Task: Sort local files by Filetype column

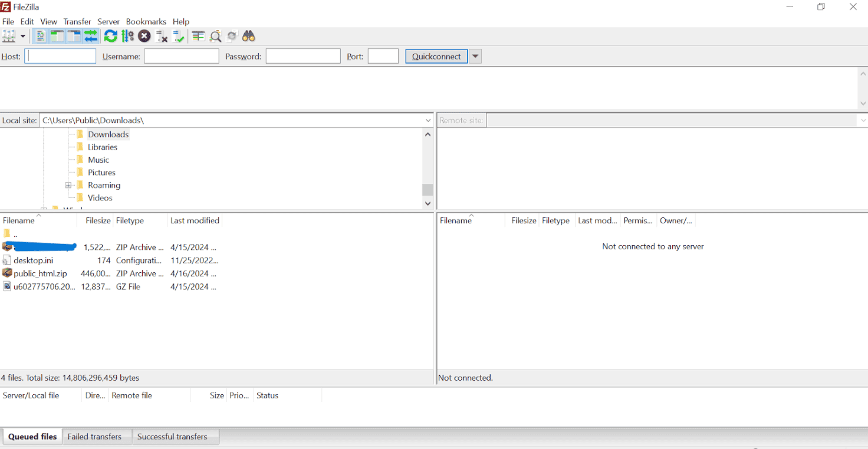Action: click(140, 220)
